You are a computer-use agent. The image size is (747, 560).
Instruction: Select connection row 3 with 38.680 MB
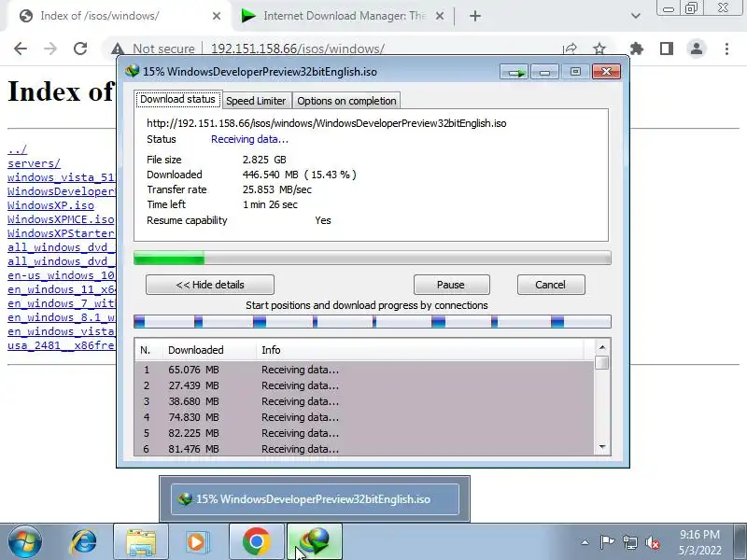pyautogui.click(x=364, y=401)
